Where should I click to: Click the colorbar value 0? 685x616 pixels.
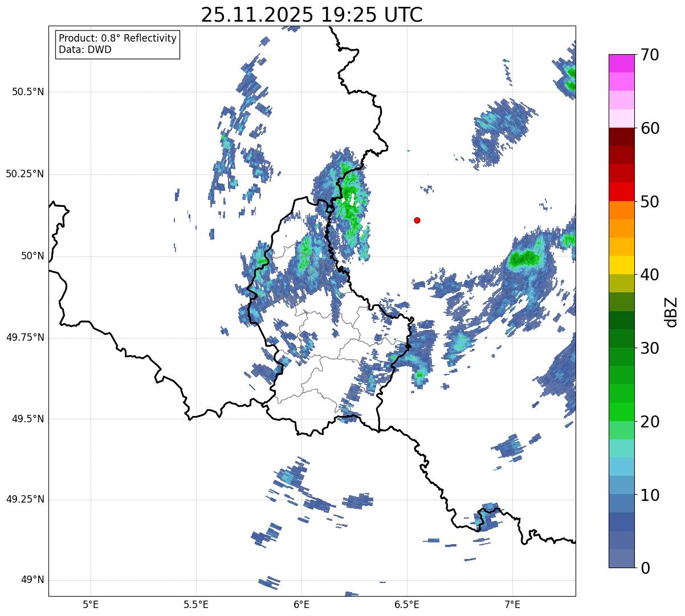tap(645, 568)
